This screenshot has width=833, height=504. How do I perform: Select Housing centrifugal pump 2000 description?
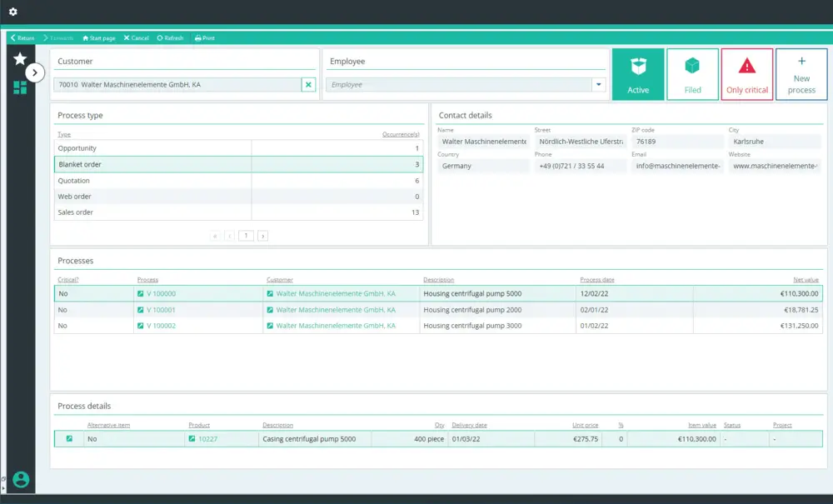[x=472, y=310]
